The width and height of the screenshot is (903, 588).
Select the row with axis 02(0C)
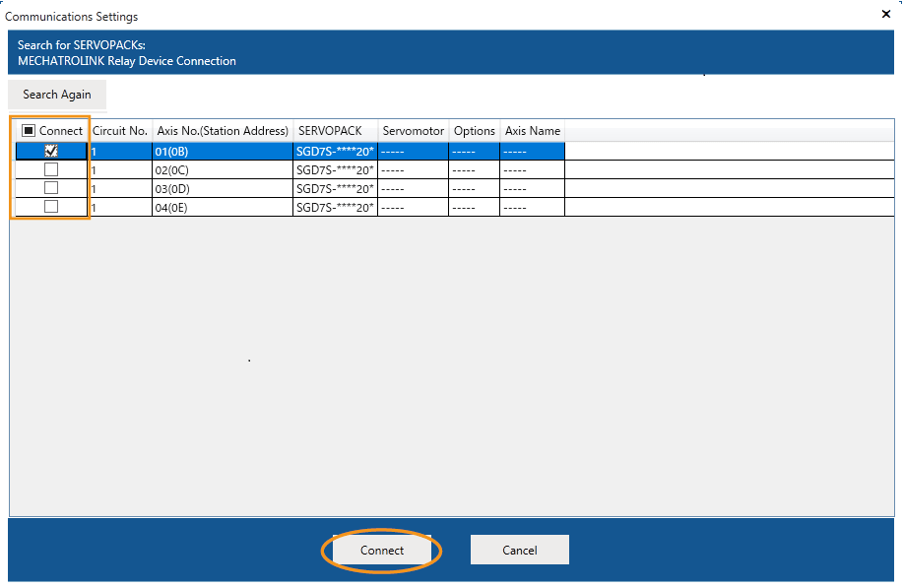(x=222, y=170)
